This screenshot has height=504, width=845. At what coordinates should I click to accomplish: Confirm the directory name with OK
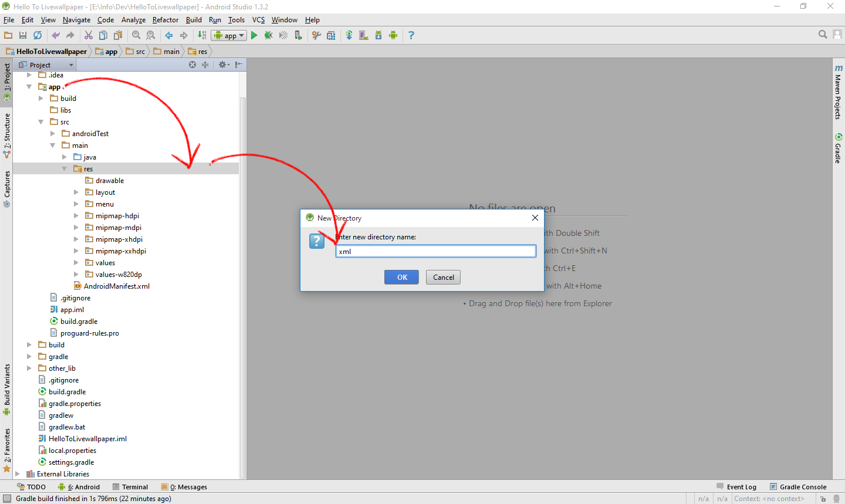tap(402, 278)
